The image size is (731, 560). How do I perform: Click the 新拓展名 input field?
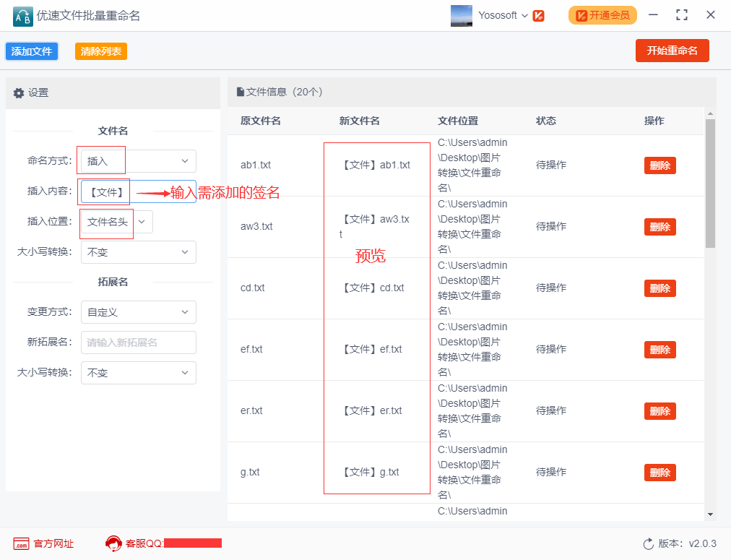(x=138, y=343)
